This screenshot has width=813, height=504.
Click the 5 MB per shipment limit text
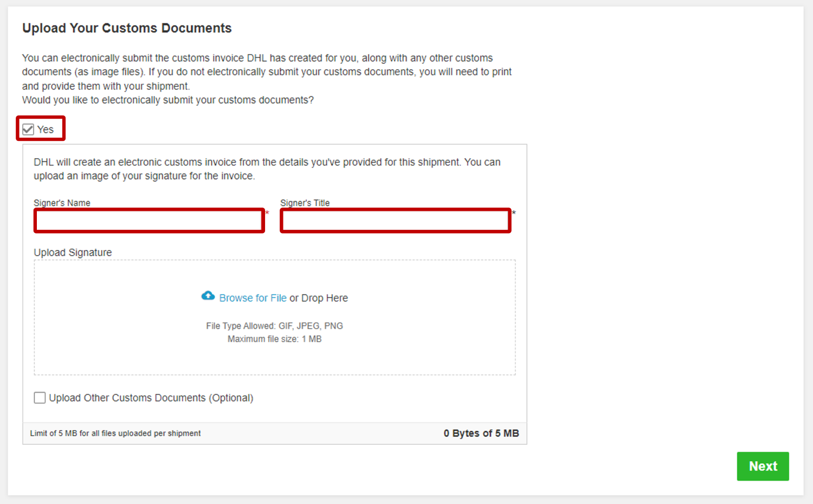click(x=115, y=433)
